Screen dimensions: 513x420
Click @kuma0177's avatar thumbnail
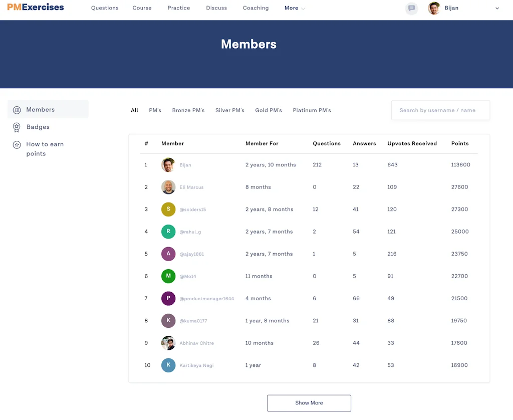tap(168, 321)
